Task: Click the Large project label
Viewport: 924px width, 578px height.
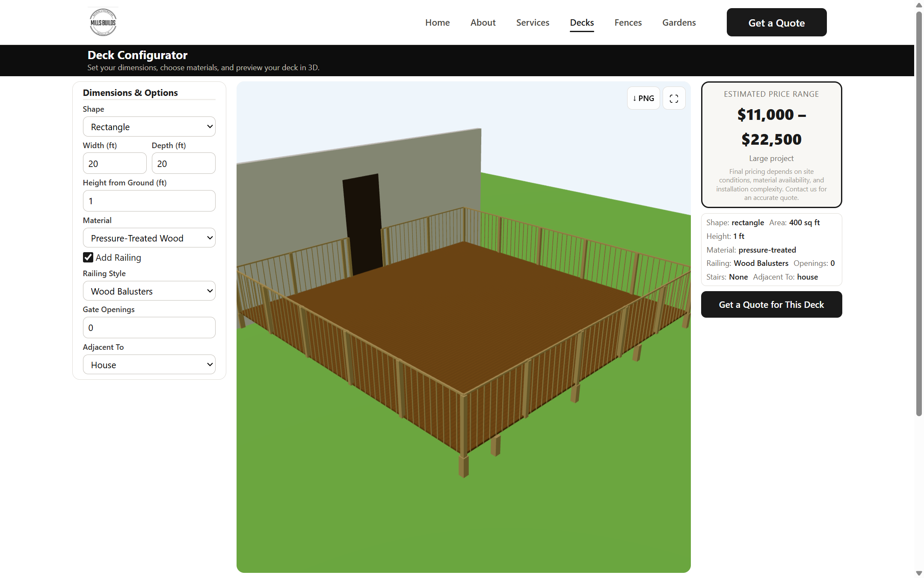Action: [x=771, y=158]
